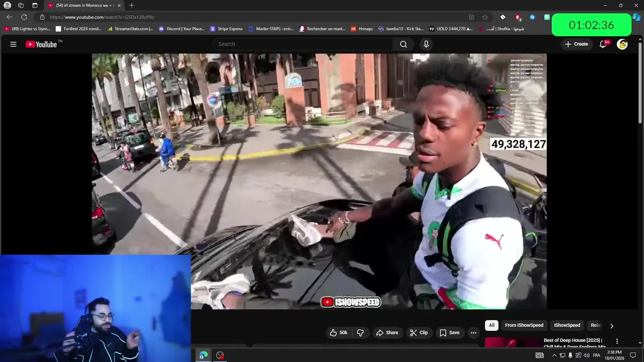Open the YouTube notifications bell
The image size is (644, 362).
(603, 44)
